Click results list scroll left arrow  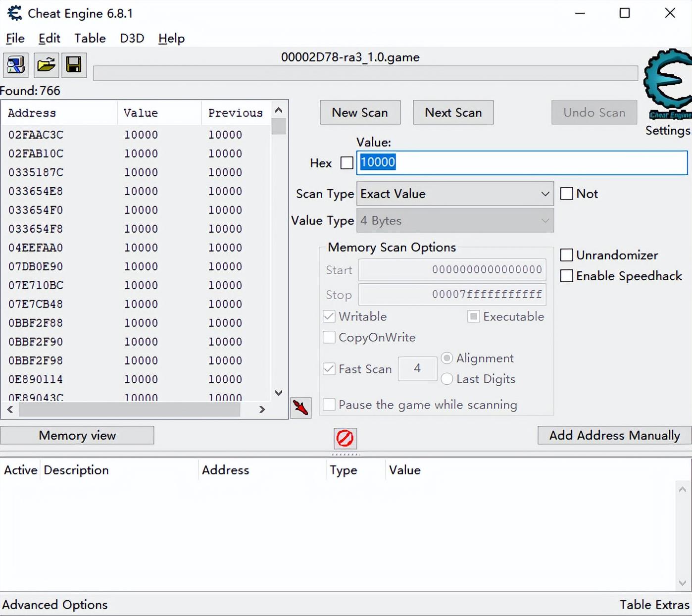point(10,410)
